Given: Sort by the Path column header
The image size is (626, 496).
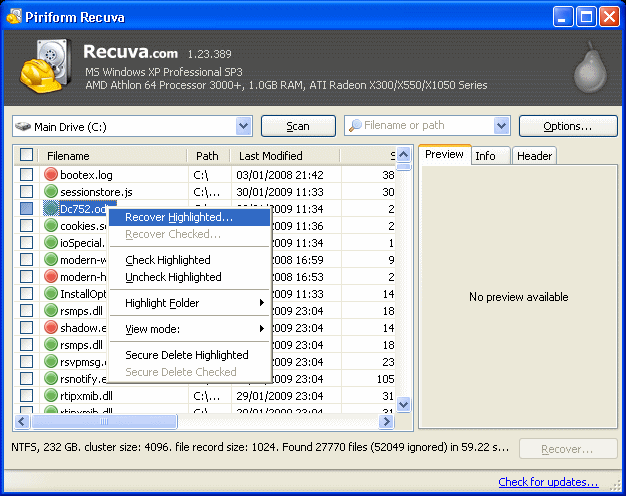Looking at the screenshot, I should click(x=208, y=156).
